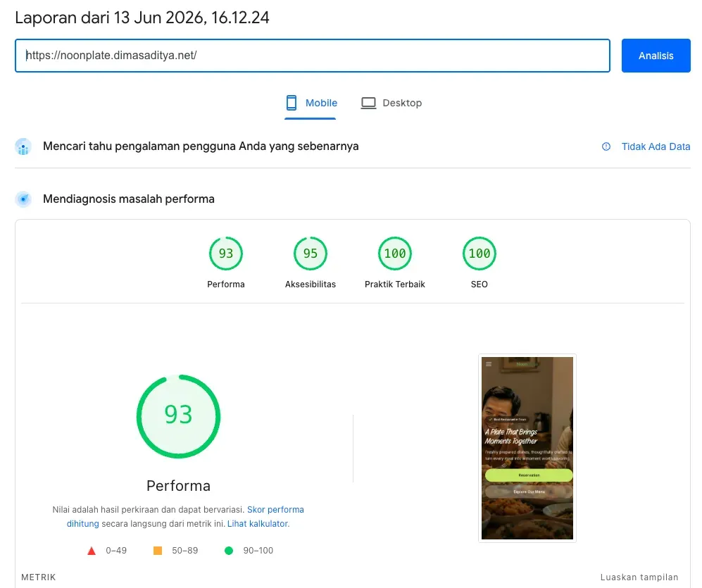Screen dimensions: 702x588
Task: Open the mobile page screenshot thumbnail
Action: tap(527, 448)
